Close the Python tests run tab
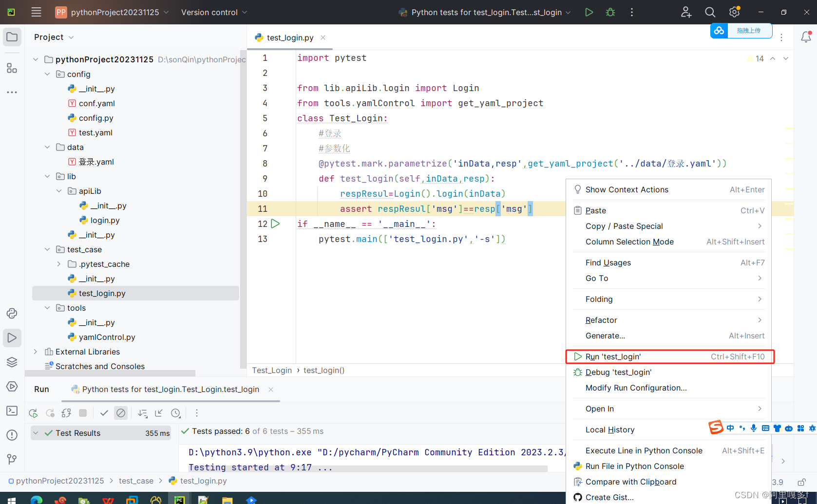The height and width of the screenshot is (504, 817). (271, 390)
